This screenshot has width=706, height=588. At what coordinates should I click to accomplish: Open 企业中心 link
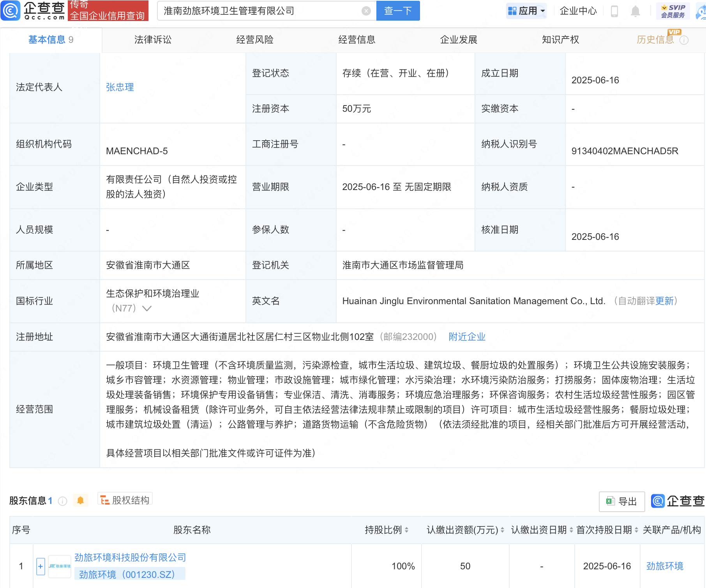[578, 11]
